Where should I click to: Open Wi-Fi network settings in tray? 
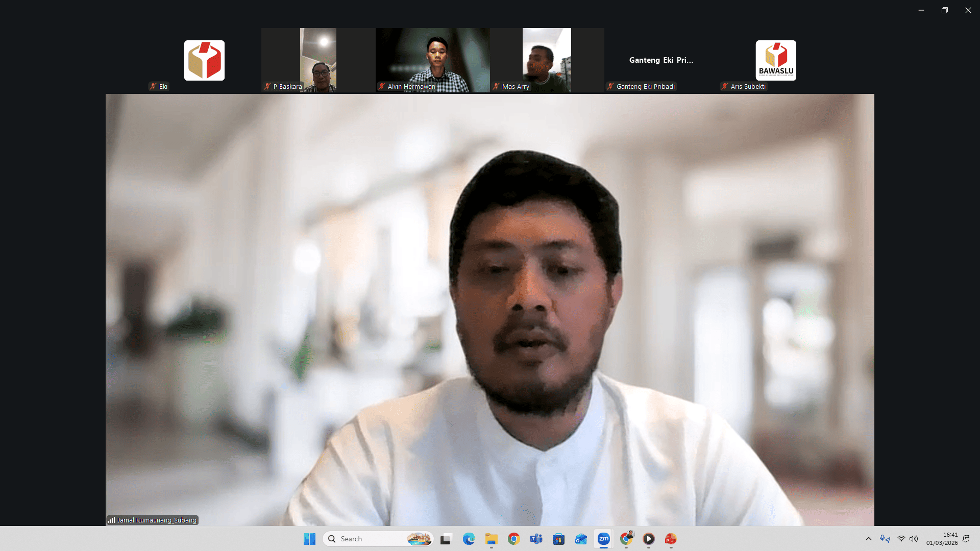point(901,539)
